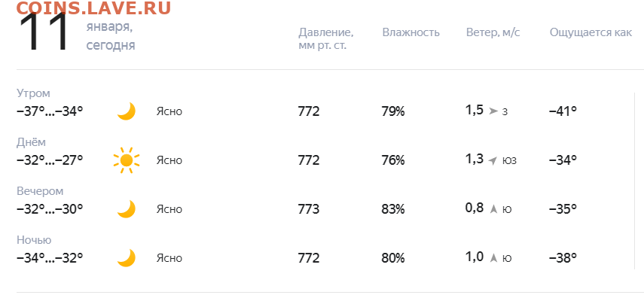This screenshot has height=298, width=644.
Task: Click the evening moon weather icon
Action: click(127, 209)
